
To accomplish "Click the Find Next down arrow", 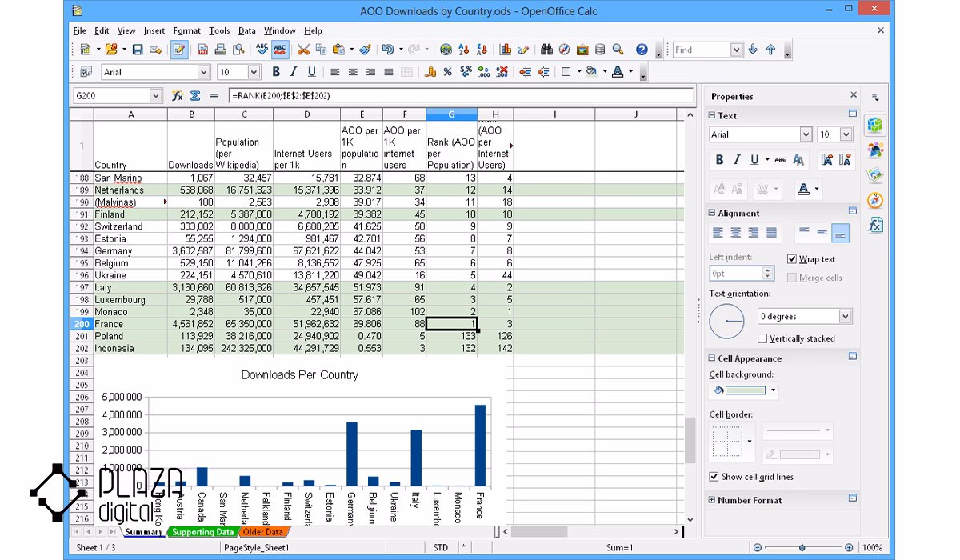I will click(753, 50).
